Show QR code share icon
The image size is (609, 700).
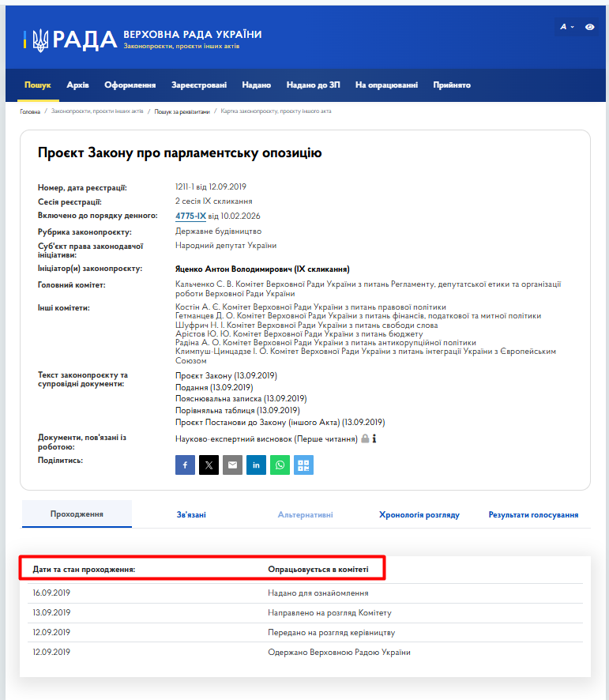tap(303, 465)
